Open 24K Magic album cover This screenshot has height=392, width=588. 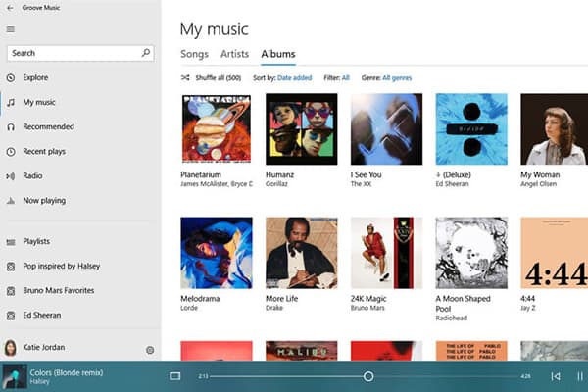tap(387, 253)
